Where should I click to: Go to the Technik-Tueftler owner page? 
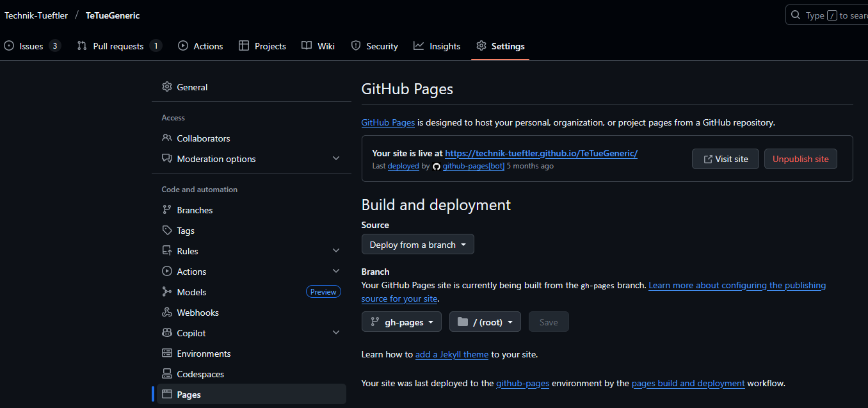[x=36, y=15]
